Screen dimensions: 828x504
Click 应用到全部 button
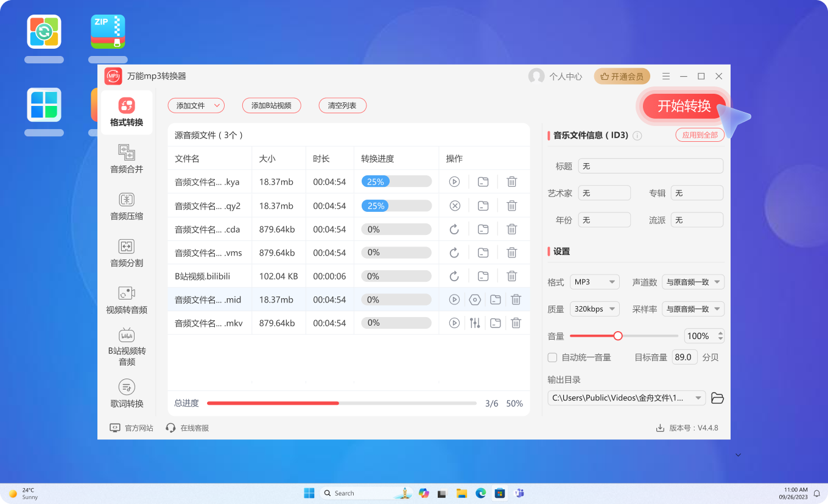pyautogui.click(x=700, y=135)
